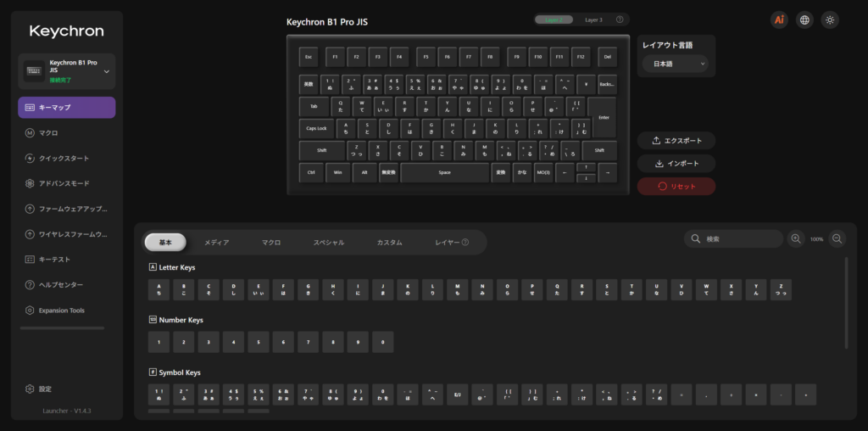The image size is (868, 431).
Task: Switch to Layer 3
Action: tap(593, 20)
